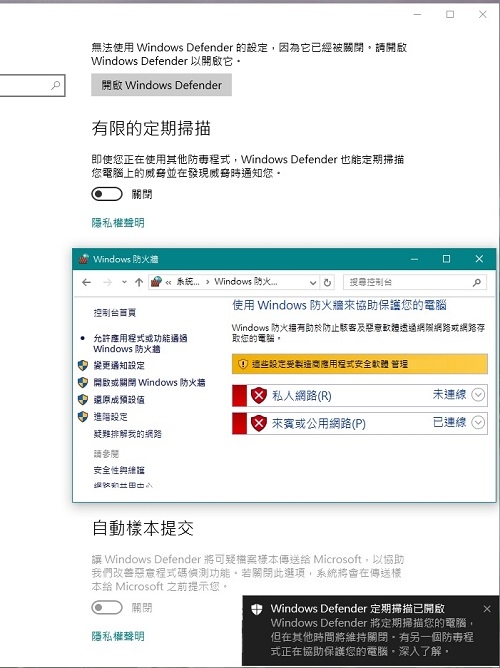Click the Settings search magnifier icon
Viewport: 500px width, 668px height.
(55, 85)
